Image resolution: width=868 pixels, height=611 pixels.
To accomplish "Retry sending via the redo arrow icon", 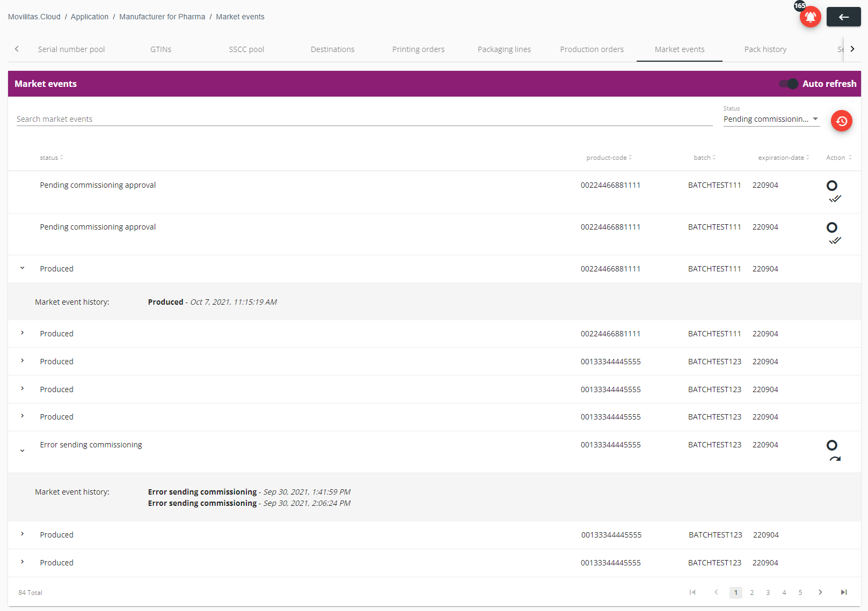I will [835, 459].
